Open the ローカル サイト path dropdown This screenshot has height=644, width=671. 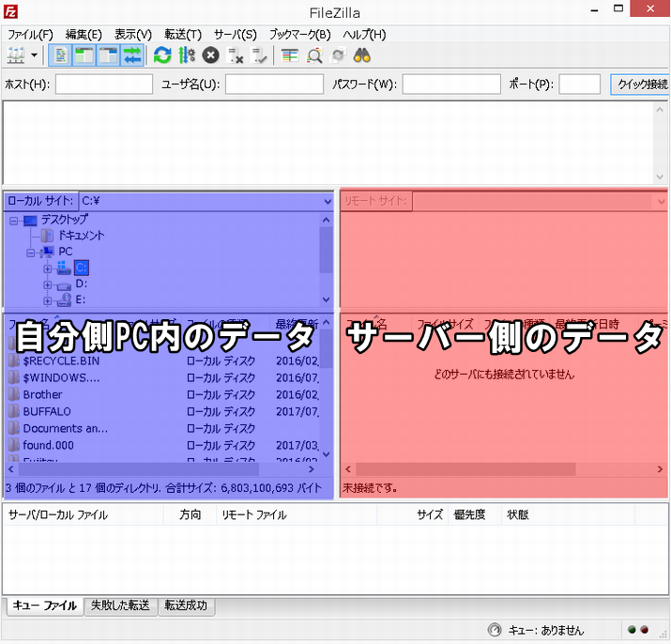(x=328, y=201)
